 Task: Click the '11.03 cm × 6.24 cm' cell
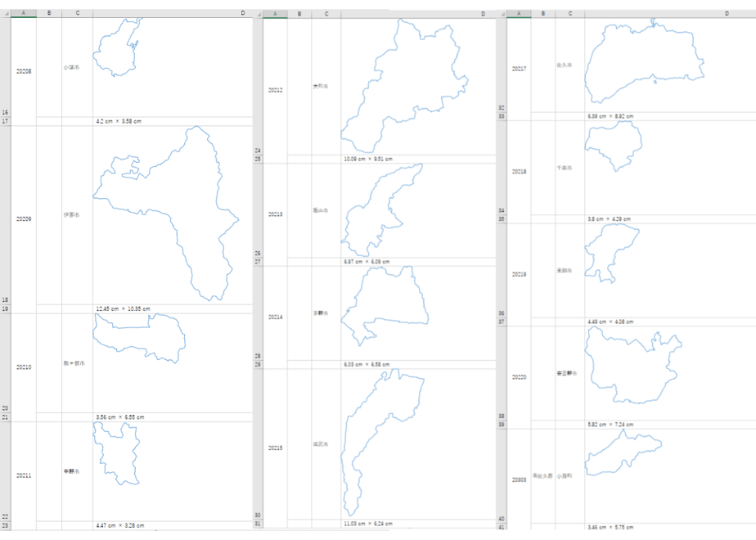[x=418, y=524]
